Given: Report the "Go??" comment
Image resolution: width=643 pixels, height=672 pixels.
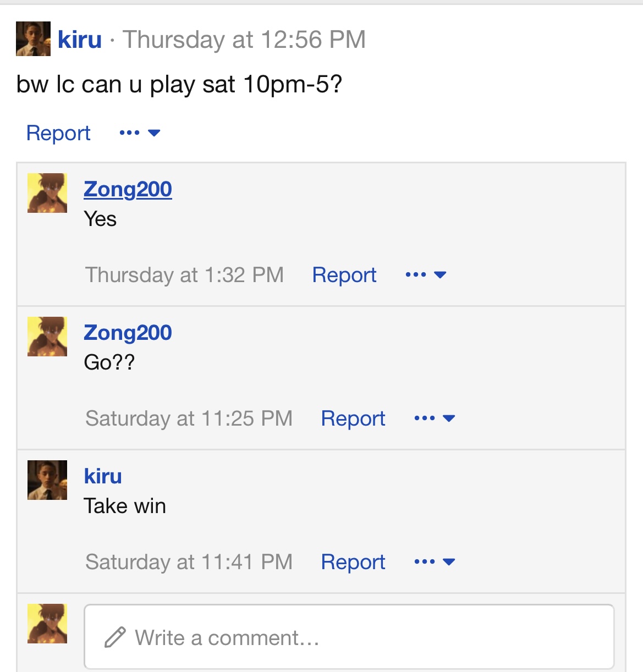Looking at the screenshot, I should (x=353, y=418).
